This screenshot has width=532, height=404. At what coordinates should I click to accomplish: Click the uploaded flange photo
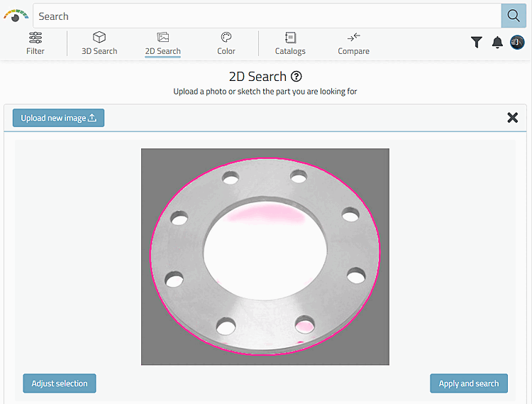click(x=265, y=256)
